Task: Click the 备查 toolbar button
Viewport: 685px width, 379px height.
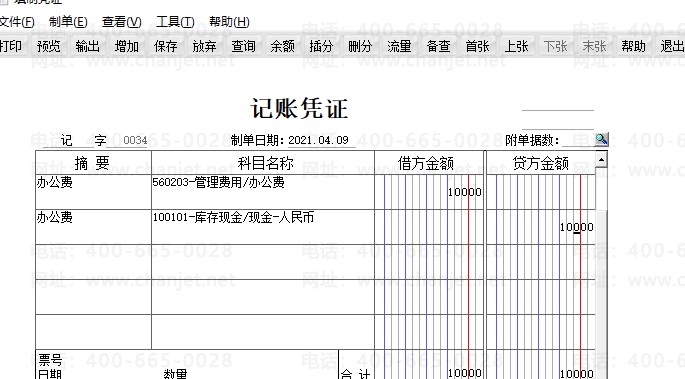Action: 438,46
